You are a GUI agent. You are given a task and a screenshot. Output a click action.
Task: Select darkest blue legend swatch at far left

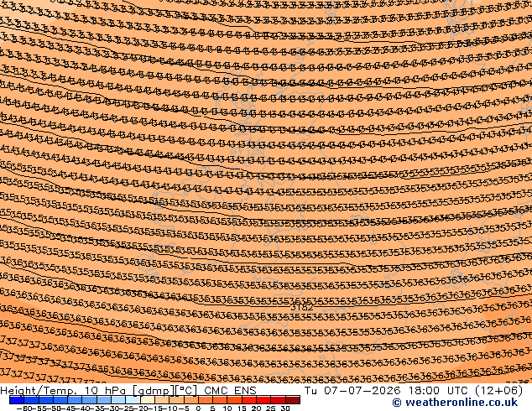[x=17, y=400]
